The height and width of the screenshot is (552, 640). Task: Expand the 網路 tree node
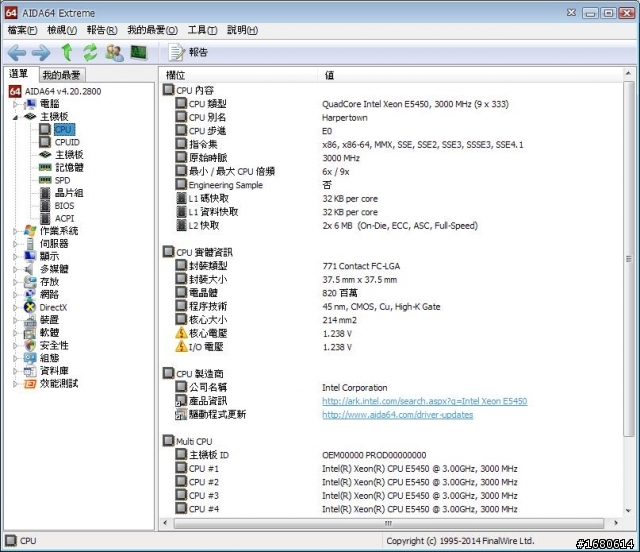pos(15,295)
